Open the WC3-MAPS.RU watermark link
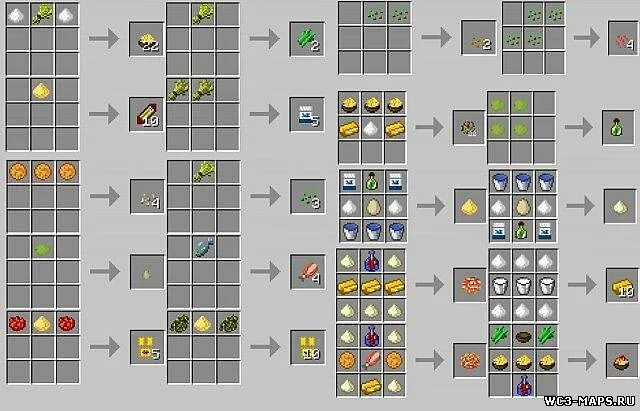Screen dimensions: 640x411 (591, 400)
